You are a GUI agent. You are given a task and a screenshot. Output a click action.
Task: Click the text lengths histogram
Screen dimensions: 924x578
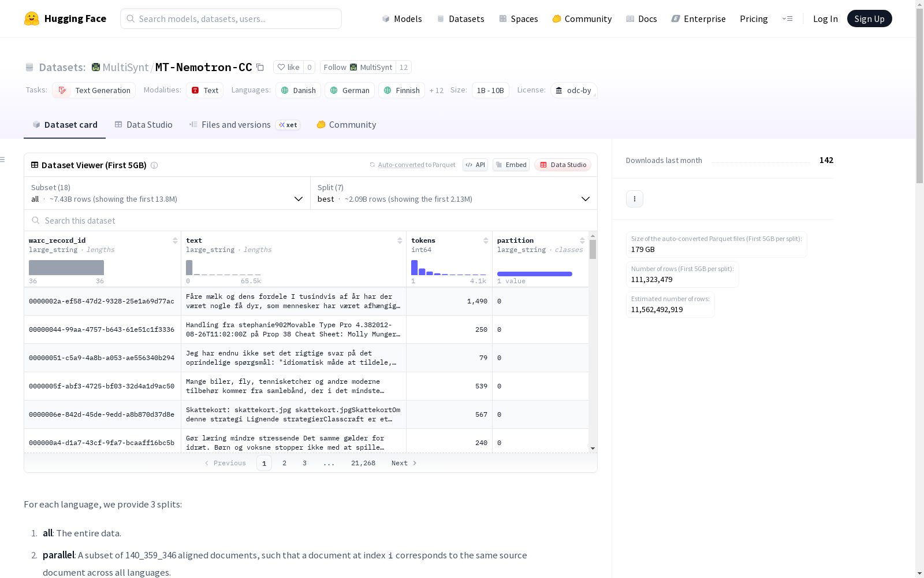pos(223,268)
